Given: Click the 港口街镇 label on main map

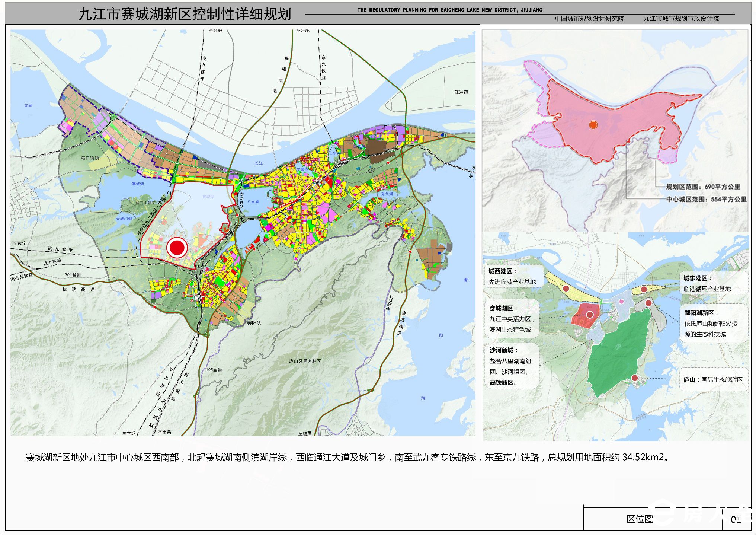Looking at the screenshot, I should (90, 158).
